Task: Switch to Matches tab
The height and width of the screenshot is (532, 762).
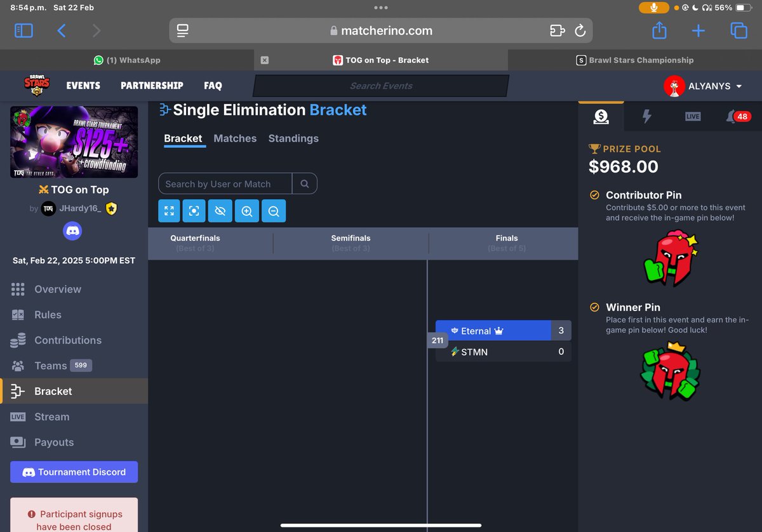Action: (235, 138)
